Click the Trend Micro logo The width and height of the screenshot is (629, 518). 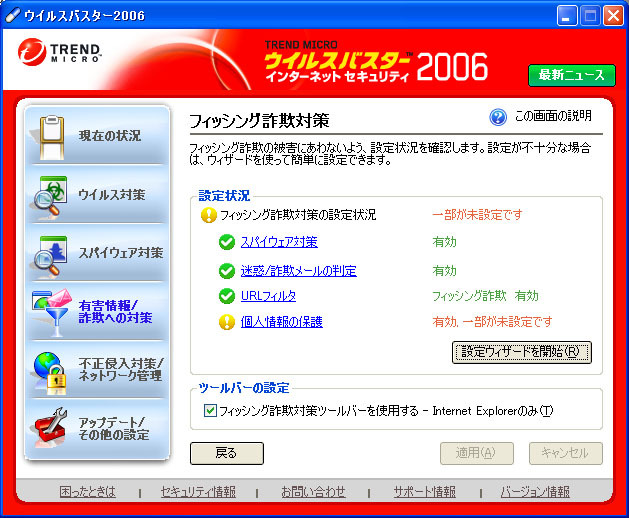click(59, 52)
